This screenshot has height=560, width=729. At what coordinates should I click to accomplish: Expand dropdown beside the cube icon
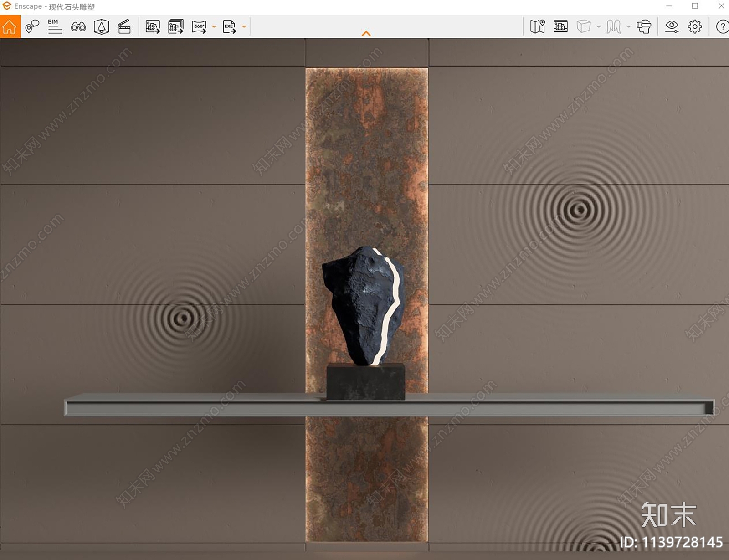click(599, 27)
